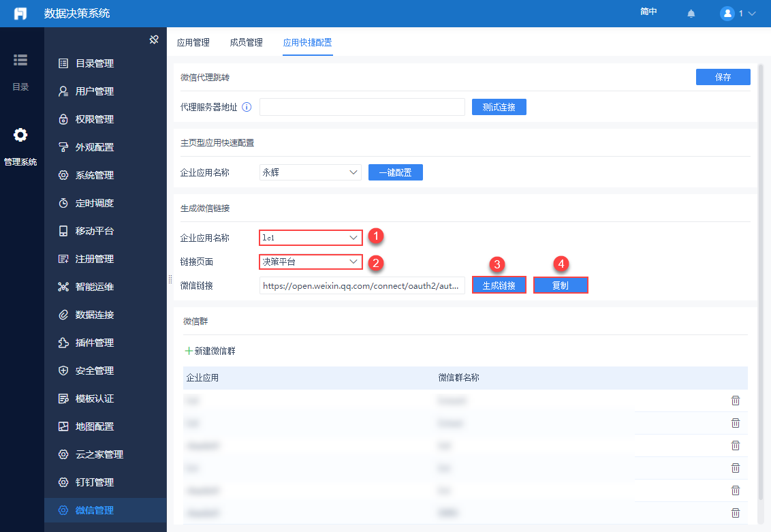Delete the last visible WeChat group row
The width and height of the screenshot is (771, 532).
point(735,513)
